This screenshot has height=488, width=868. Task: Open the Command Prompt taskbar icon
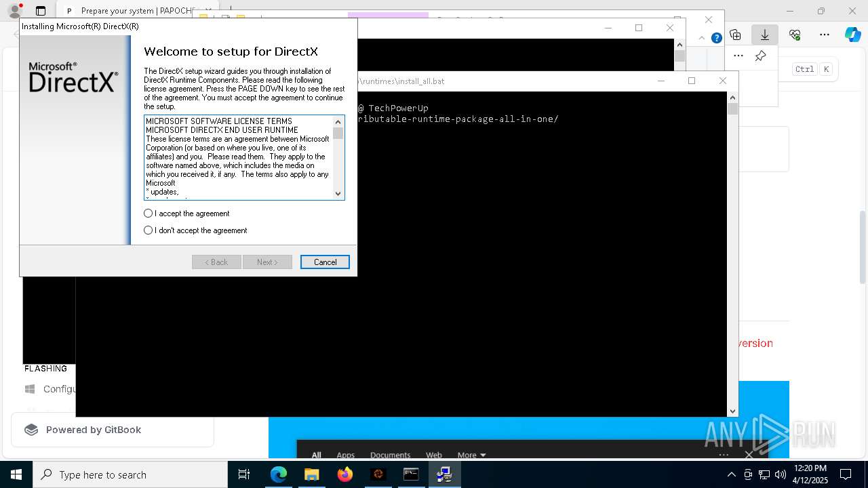(x=411, y=474)
